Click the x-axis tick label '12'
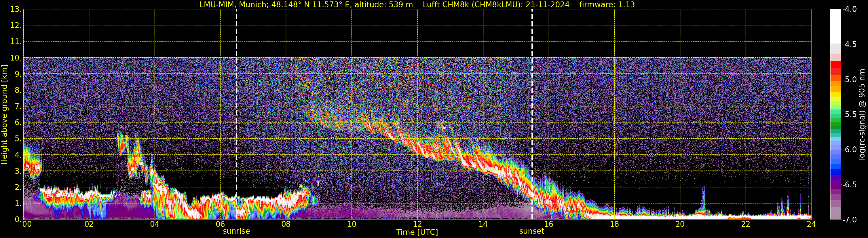The image size is (868, 238). [x=417, y=224]
